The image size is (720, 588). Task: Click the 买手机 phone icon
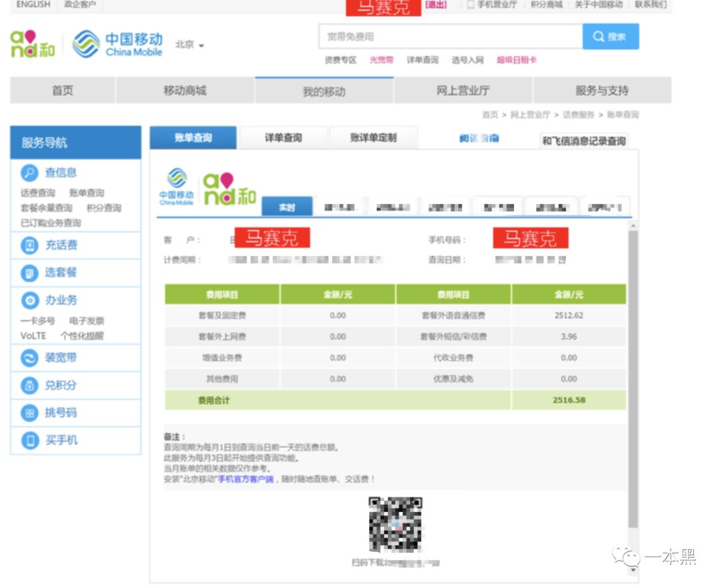click(29, 440)
